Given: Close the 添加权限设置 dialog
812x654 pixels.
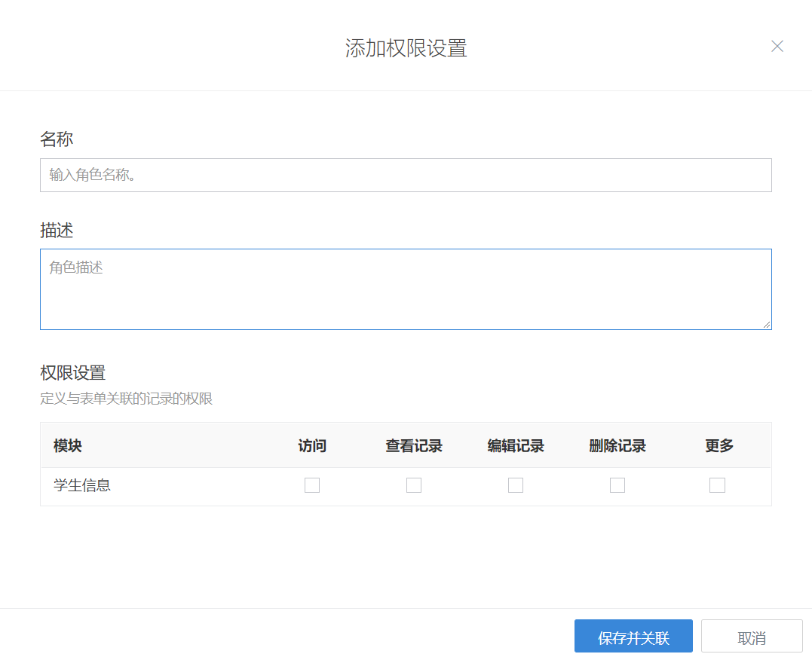Looking at the screenshot, I should click(777, 47).
